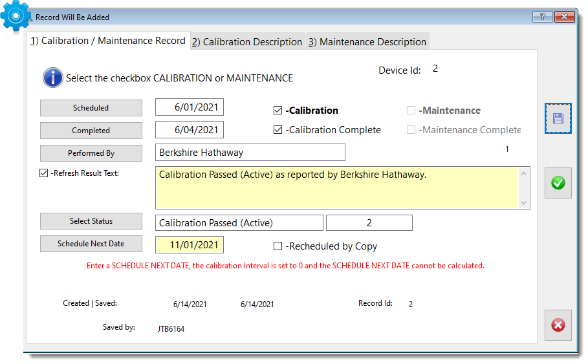Screen dimensions: 588x364
Task: Click the result text scrollbar down arrow
Action: pos(524,203)
